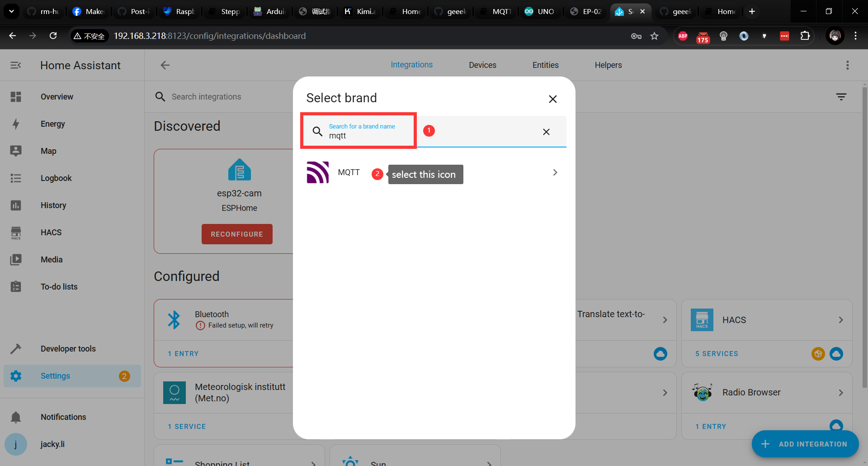The width and height of the screenshot is (868, 466).
Task: Bookmark this page with the star
Action: [x=654, y=36]
